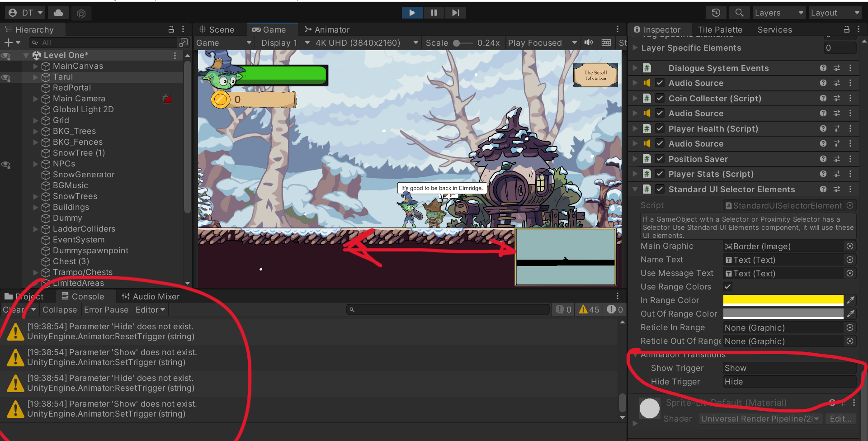The image size is (868, 441).
Task: Switch to the Project tab
Action: point(24,296)
